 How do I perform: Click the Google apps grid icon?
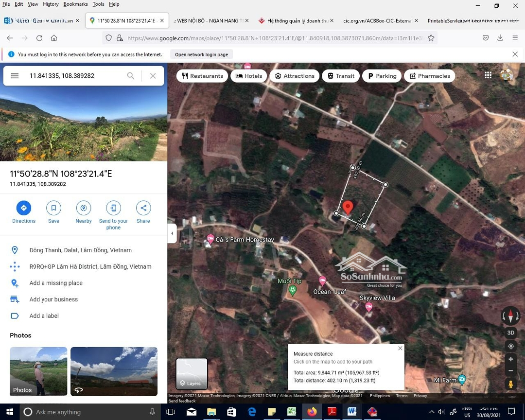[x=488, y=75]
